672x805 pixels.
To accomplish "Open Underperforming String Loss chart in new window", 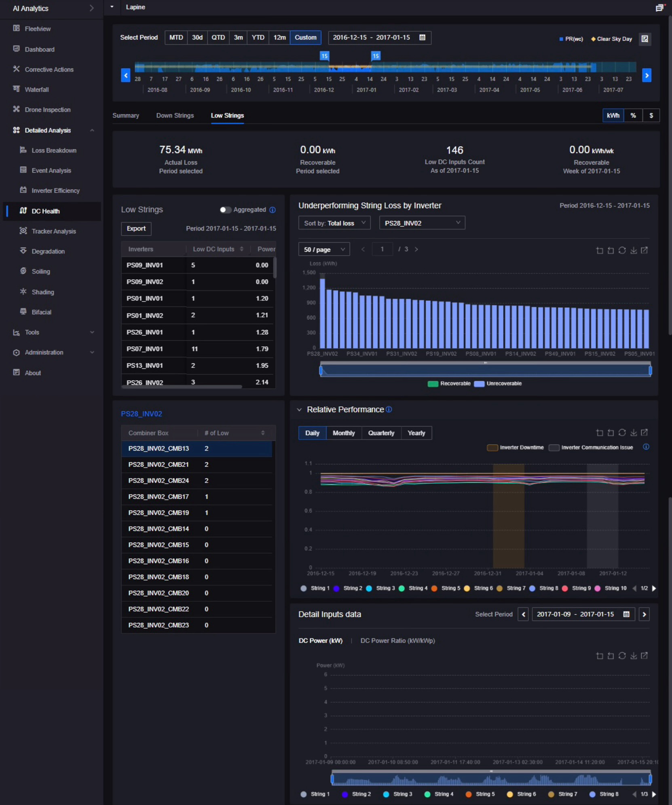I will click(645, 250).
